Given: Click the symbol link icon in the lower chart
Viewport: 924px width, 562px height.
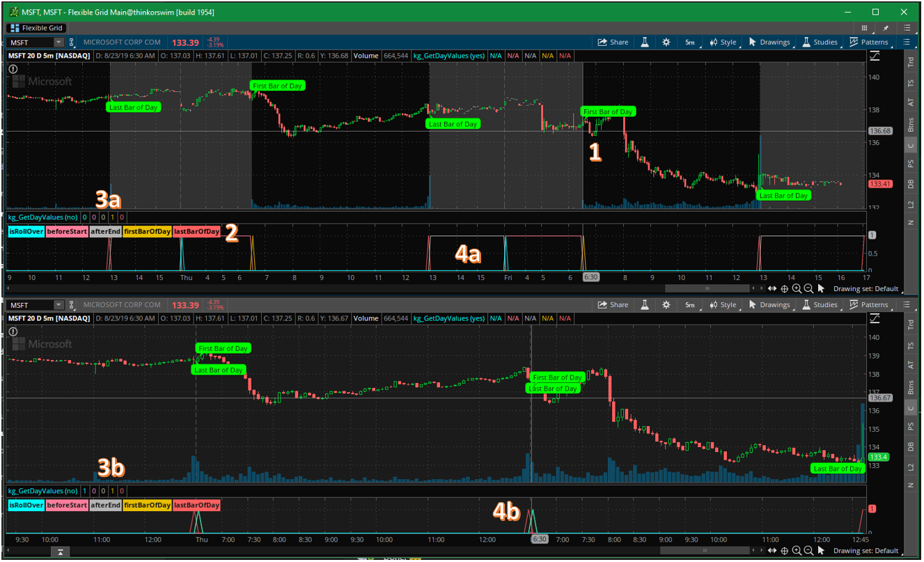Looking at the screenshot, I should tap(71, 305).
